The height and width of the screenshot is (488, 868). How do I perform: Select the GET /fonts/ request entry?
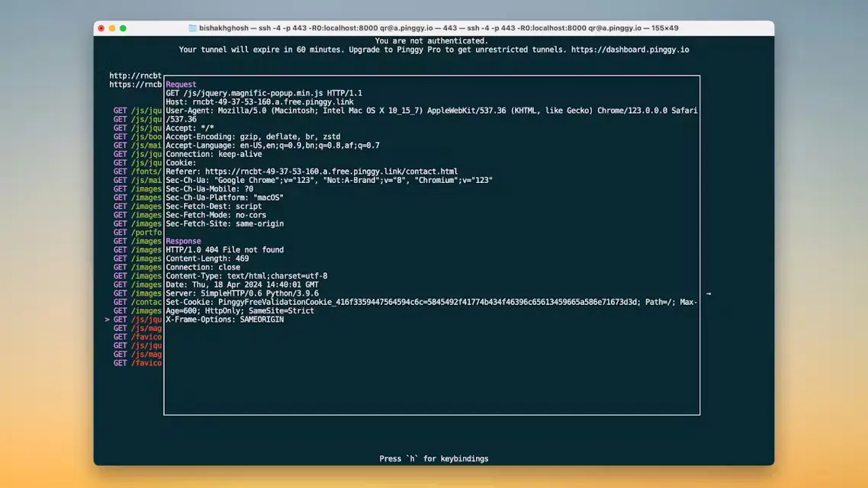136,172
